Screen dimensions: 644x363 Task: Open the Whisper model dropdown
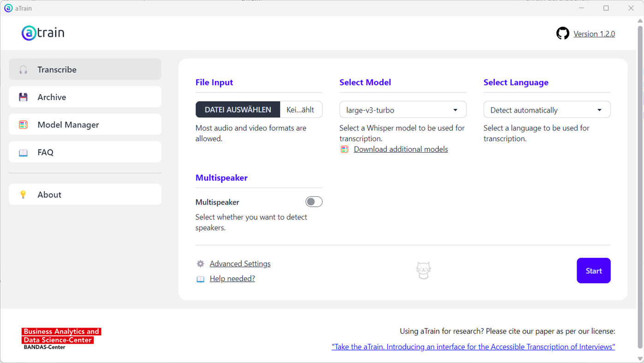[x=402, y=110]
